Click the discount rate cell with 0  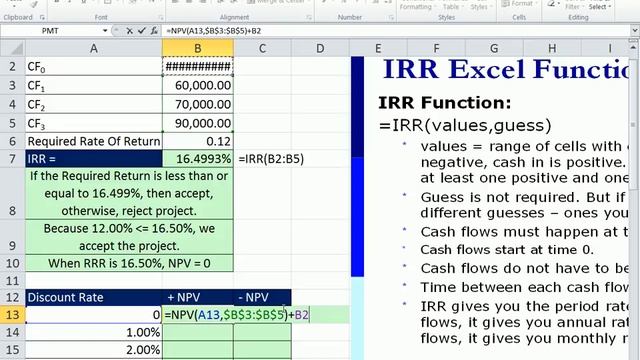94,315
